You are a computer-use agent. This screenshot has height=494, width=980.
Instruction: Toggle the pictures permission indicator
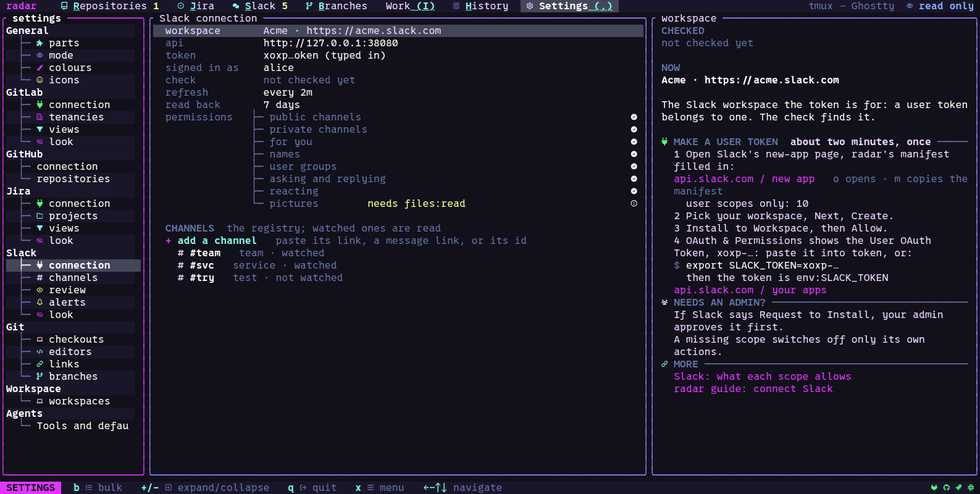634,204
